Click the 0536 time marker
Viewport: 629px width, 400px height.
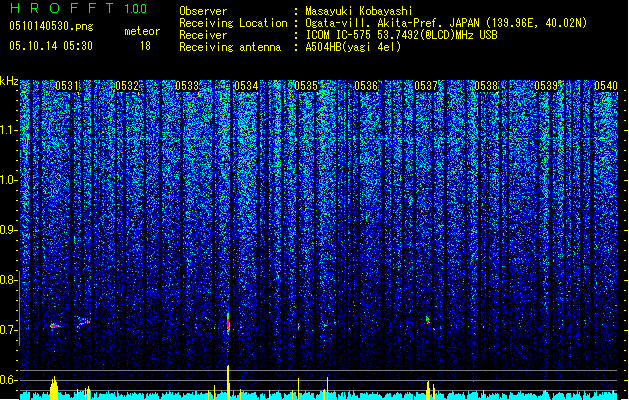(x=366, y=86)
